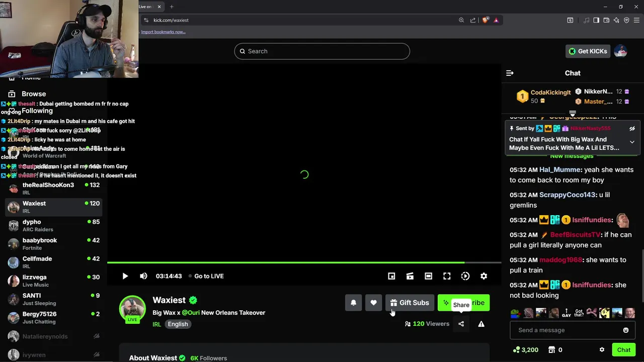This screenshot has width=644, height=362.
Task: Focus the Search input field
Action: pyautogui.click(x=322, y=51)
